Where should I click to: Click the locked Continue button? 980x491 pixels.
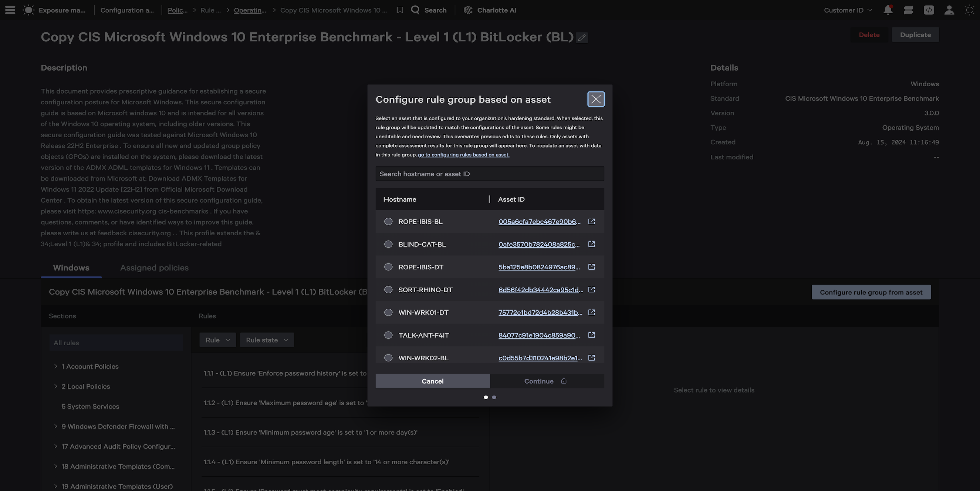click(547, 381)
